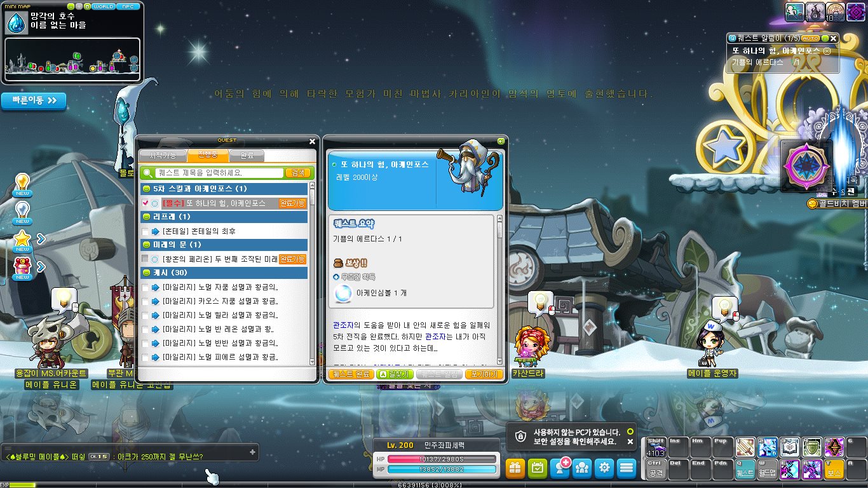Open the main menu hamburger button
868x488 pixels.
(627, 468)
